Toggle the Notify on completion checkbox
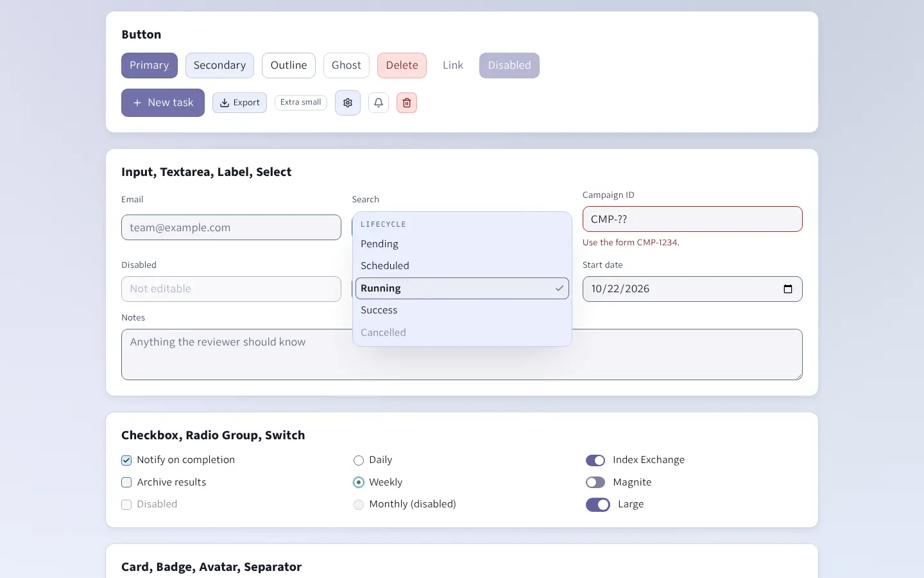 point(126,460)
